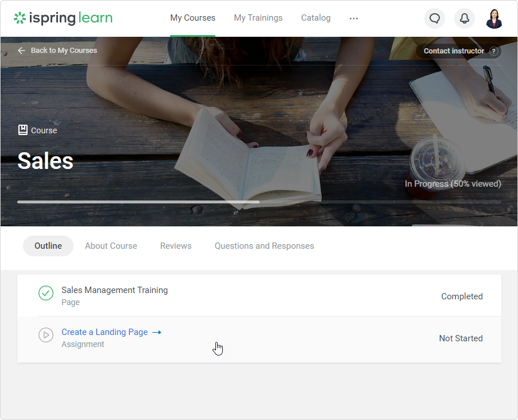Click the course progress bar

coord(258,202)
